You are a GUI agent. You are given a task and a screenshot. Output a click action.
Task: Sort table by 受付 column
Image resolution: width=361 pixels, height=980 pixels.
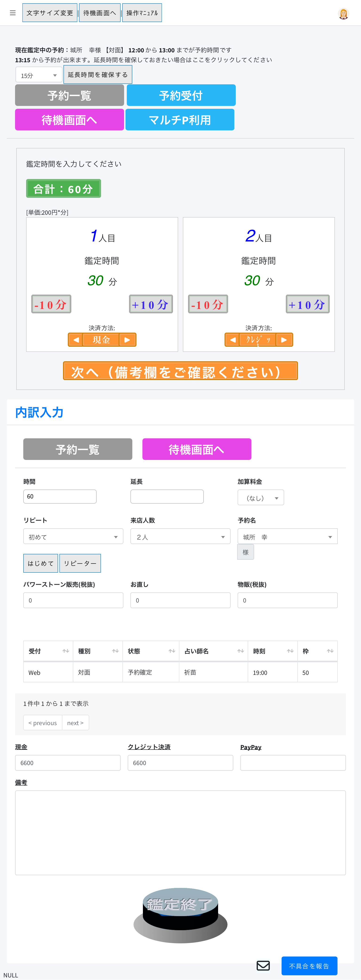48,651
